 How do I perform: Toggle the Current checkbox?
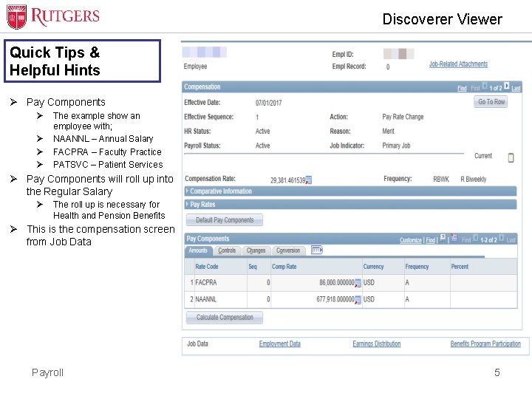(511, 157)
